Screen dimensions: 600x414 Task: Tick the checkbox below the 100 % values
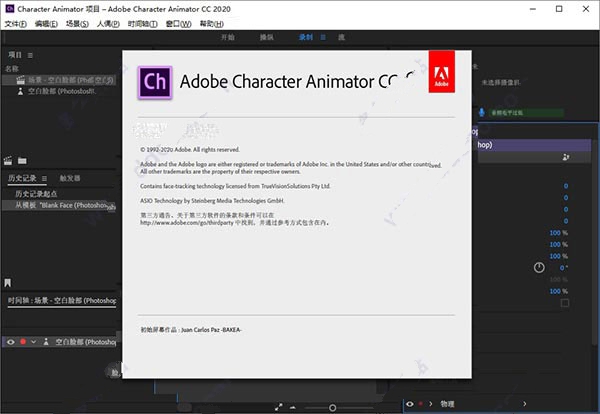click(x=565, y=303)
